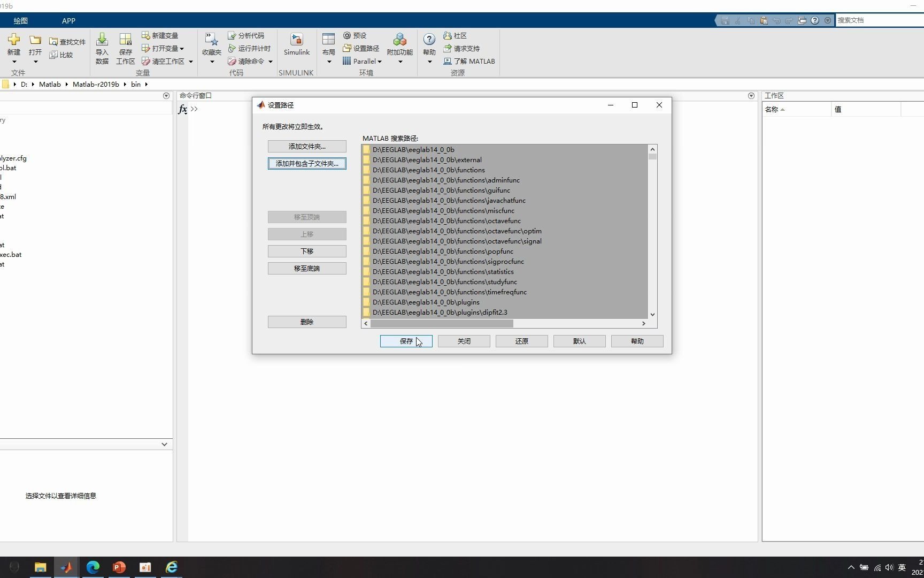Click Analyze Code (分析代码)

point(246,35)
